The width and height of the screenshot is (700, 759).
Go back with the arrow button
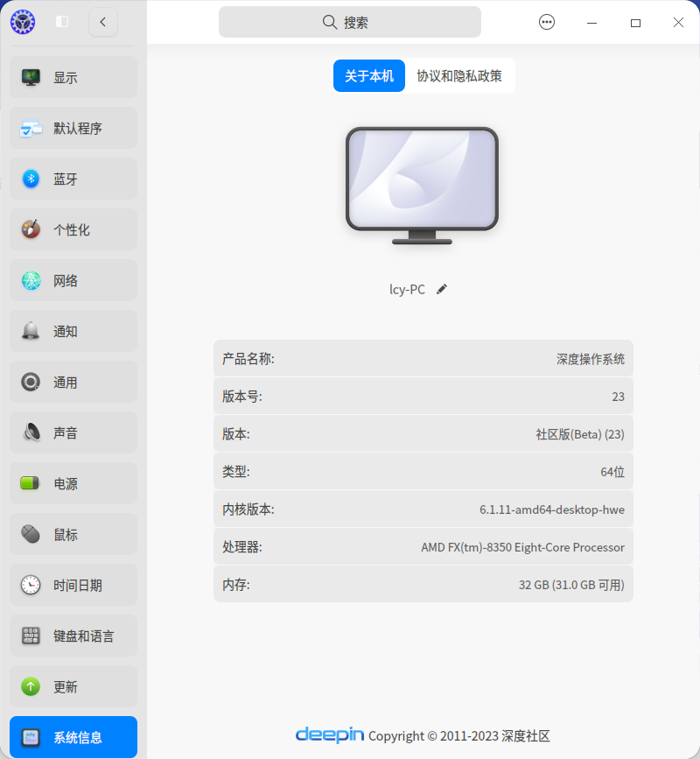click(103, 22)
